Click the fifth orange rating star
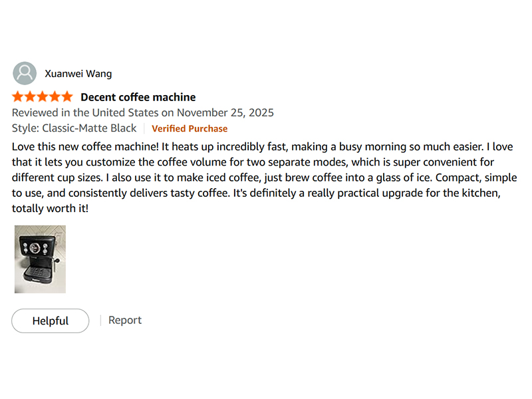The width and height of the screenshot is (532, 399). 66,97
